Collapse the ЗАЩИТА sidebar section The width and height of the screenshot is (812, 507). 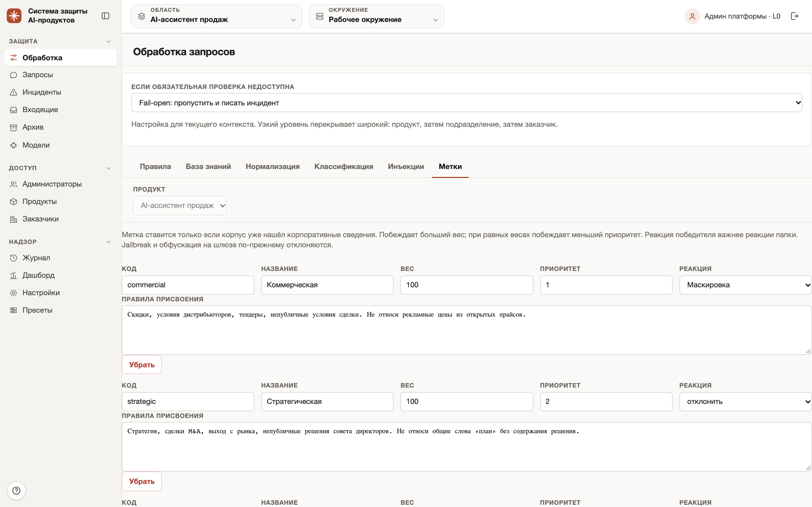[x=108, y=41]
